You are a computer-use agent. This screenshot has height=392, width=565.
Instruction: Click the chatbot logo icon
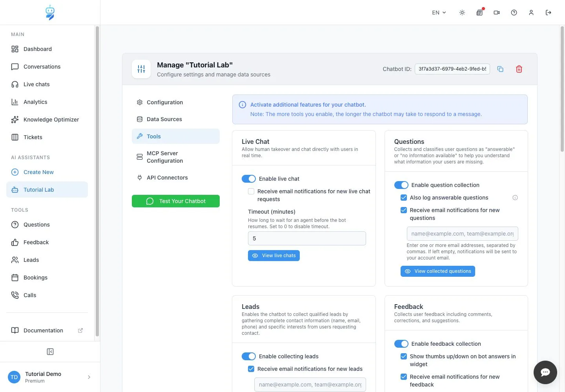coord(50,13)
